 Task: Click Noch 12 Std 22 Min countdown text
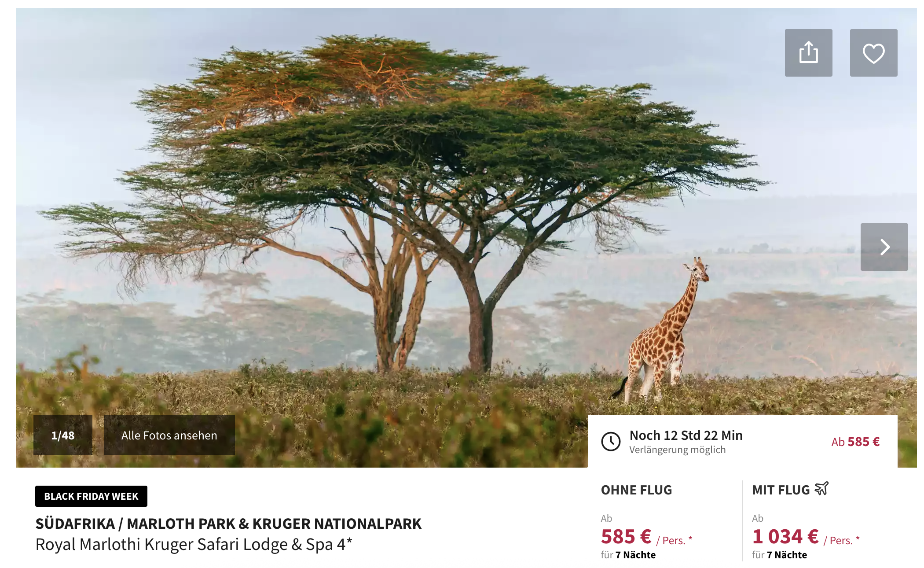tap(686, 435)
